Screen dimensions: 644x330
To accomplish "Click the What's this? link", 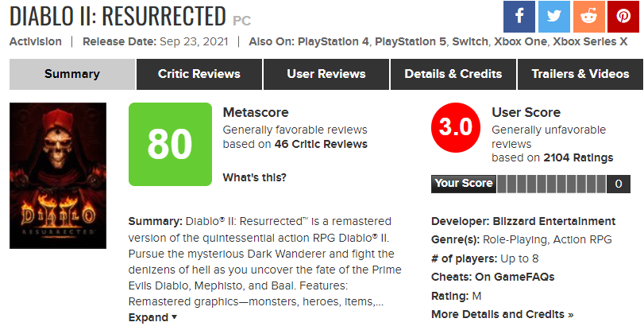I will 254,177.
